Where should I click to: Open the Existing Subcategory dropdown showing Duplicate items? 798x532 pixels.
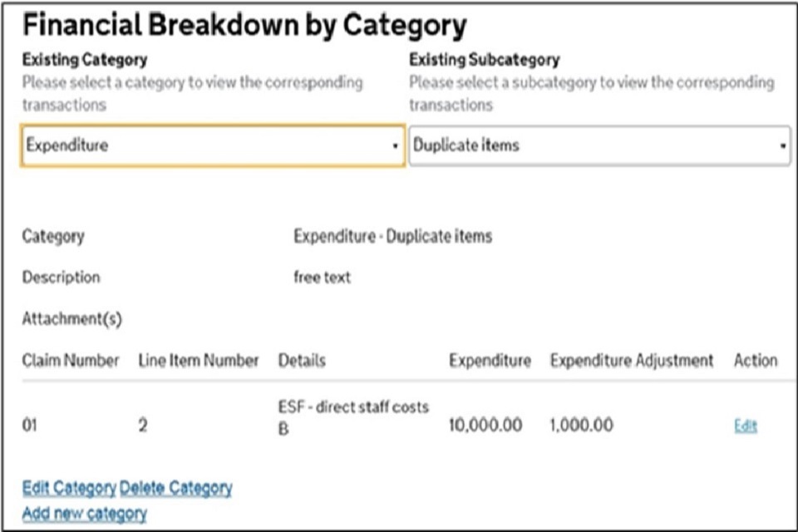[599, 145]
